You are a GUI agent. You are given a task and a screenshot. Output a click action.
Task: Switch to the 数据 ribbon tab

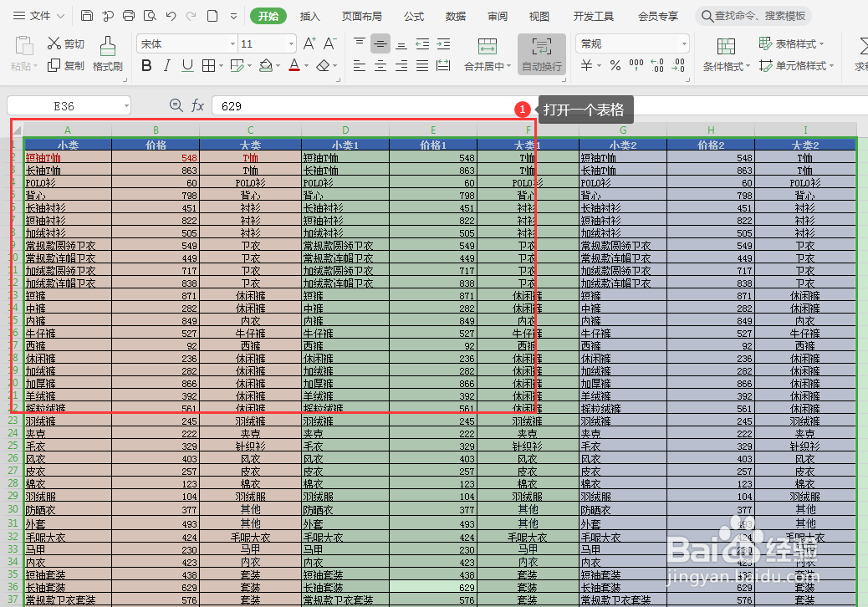click(455, 16)
